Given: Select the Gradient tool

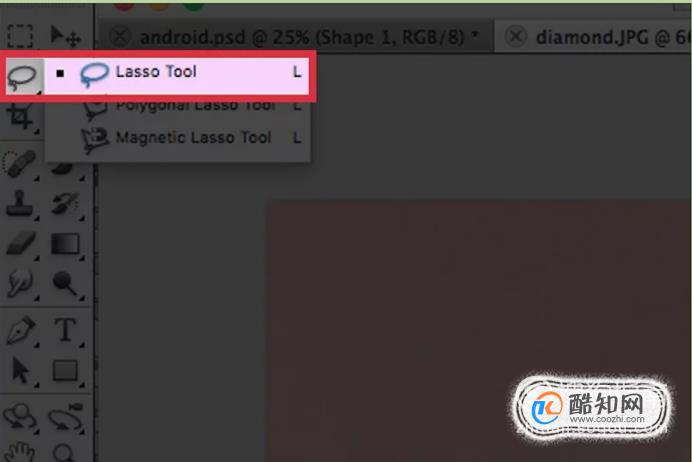Looking at the screenshot, I should 65,244.
